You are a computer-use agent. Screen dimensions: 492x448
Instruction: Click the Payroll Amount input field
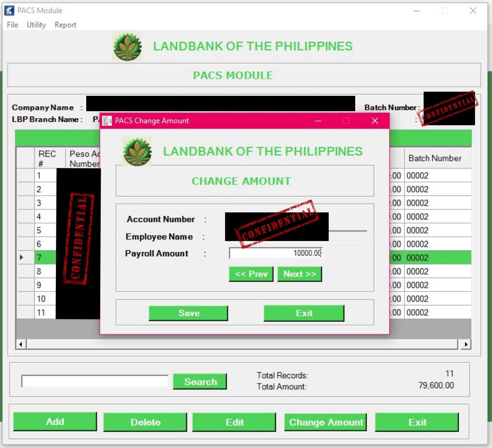point(276,253)
